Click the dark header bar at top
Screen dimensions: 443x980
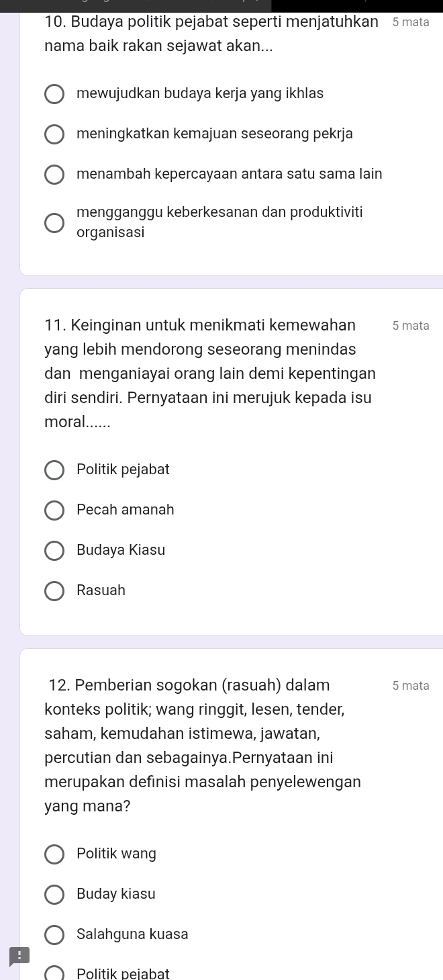(222, 6)
